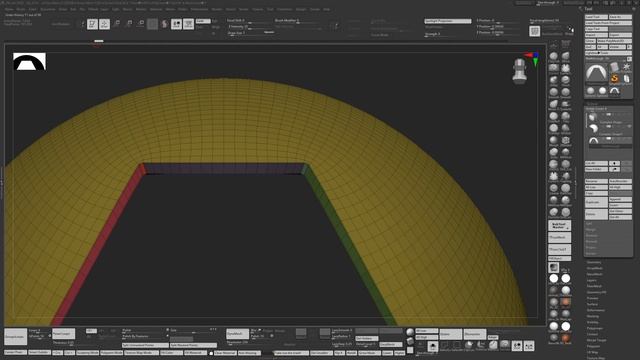Click the New Folder button
The height and width of the screenshot is (360, 640).
(596, 169)
